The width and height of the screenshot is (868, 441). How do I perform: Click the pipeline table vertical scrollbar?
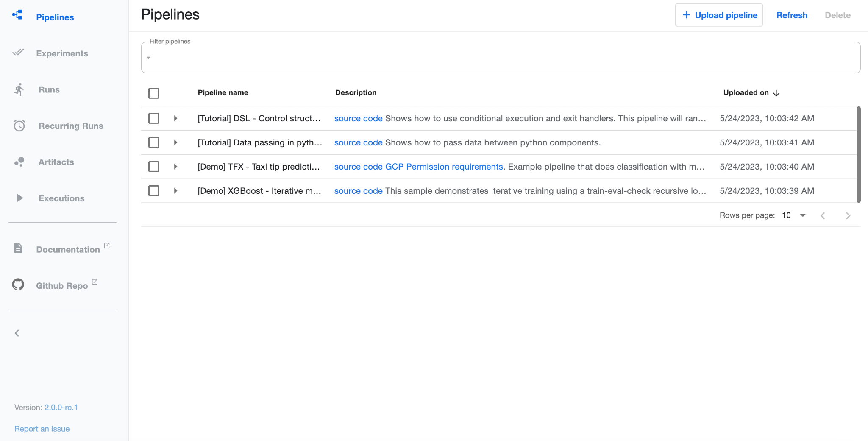858,154
